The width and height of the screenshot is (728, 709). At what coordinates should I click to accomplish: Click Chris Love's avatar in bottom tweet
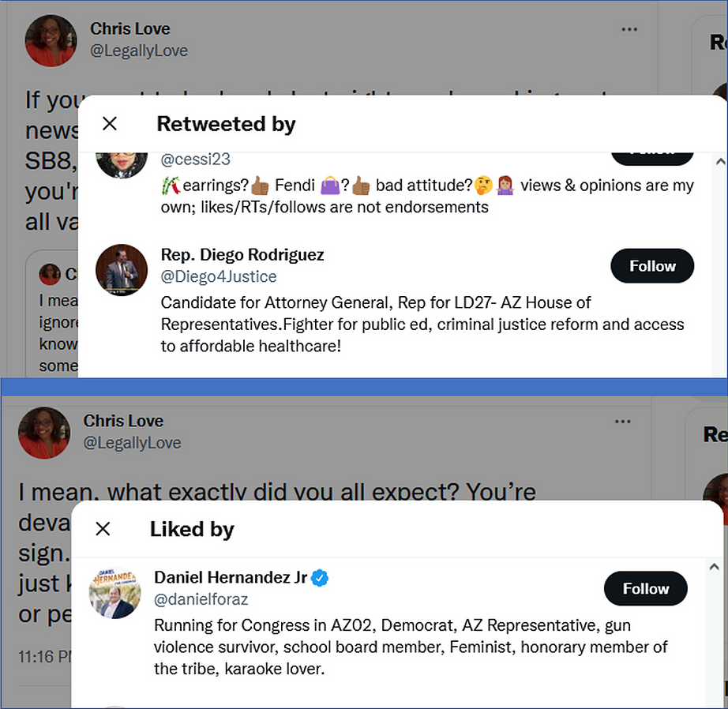tap(44, 433)
